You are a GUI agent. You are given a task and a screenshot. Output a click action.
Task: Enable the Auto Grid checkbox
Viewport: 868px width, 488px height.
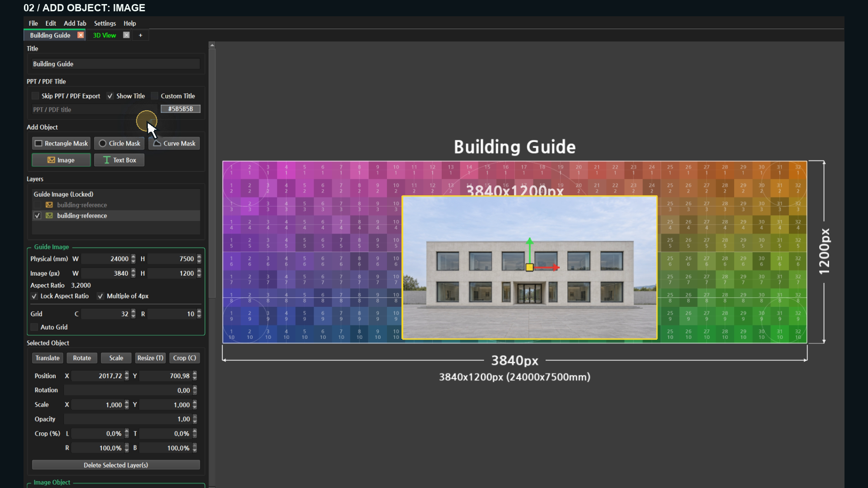34,327
